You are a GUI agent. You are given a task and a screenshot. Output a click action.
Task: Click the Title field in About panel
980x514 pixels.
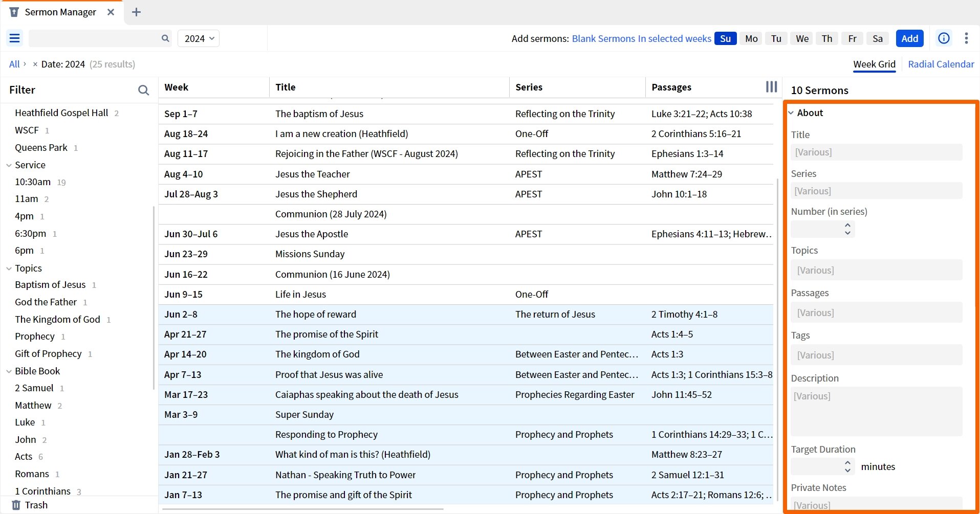pos(876,152)
